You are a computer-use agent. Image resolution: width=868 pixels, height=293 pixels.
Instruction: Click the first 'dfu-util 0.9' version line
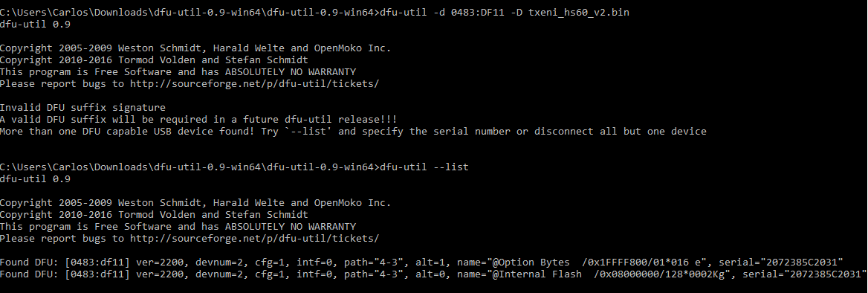click(35, 25)
